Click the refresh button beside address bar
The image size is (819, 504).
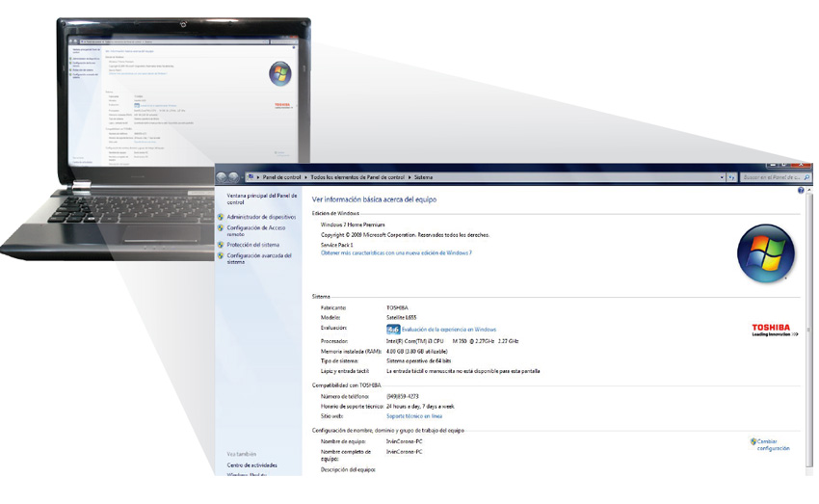tap(731, 177)
